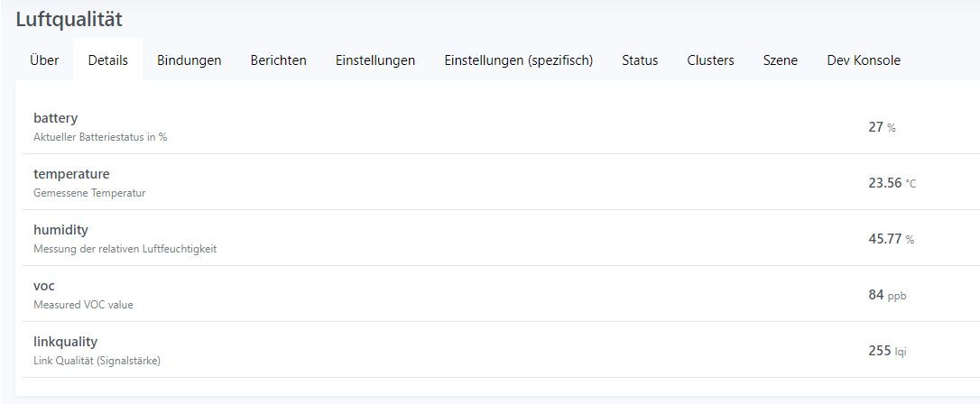
Task: Open the Dev Konsole tab
Action: 864,60
